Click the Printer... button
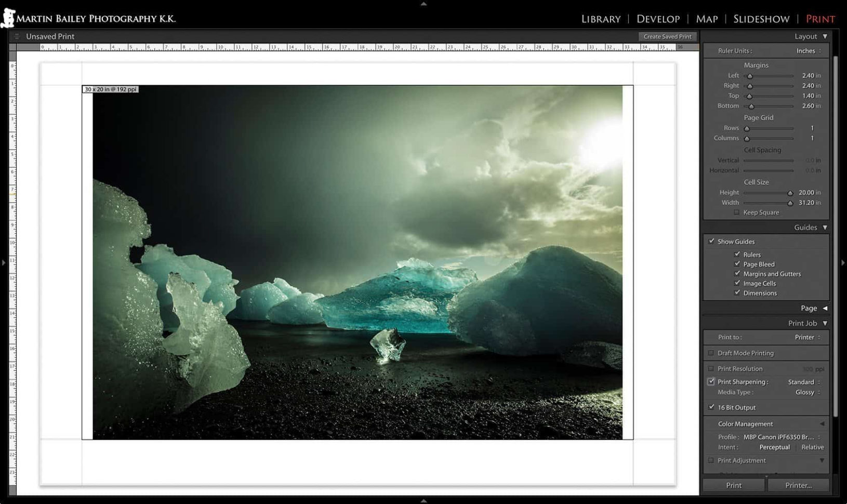The image size is (847, 504). (x=798, y=485)
